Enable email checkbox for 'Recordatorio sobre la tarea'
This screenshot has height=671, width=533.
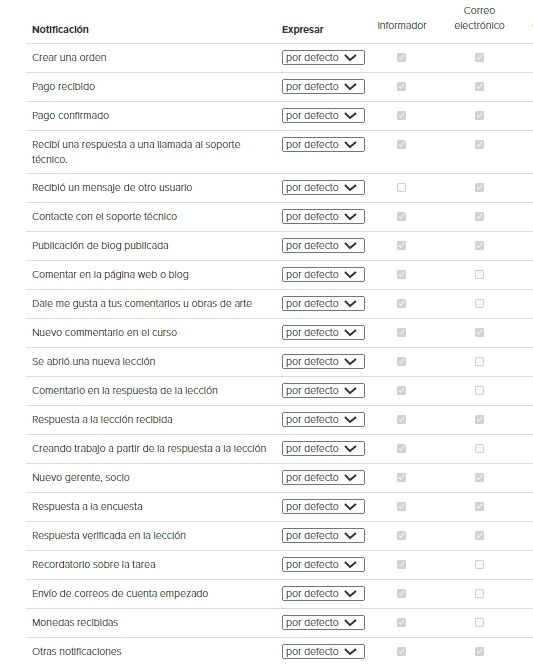[x=479, y=564]
